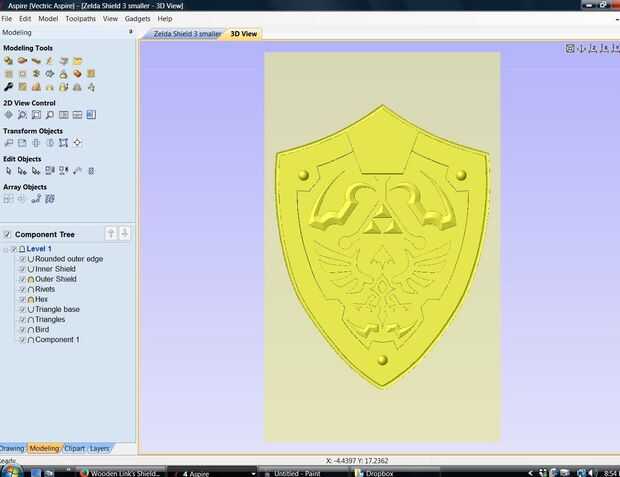The width and height of the screenshot is (620, 477).
Task: Switch to the Layers tab
Action: pos(99,448)
